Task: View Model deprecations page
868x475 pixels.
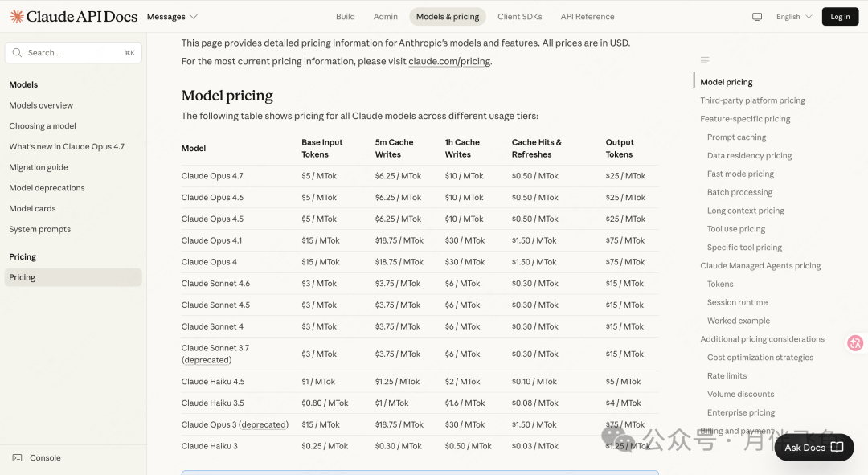Action: [47, 188]
